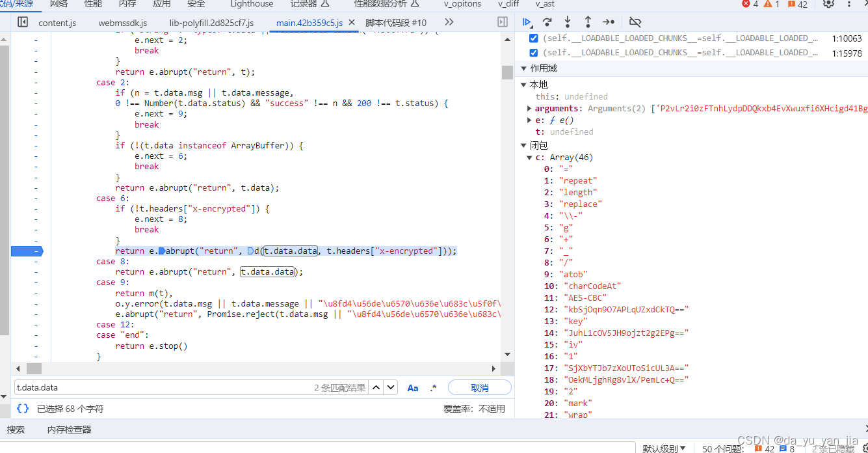The image size is (868, 453).
Task: Click the Step debugger icon
Action: click(609, 21)
